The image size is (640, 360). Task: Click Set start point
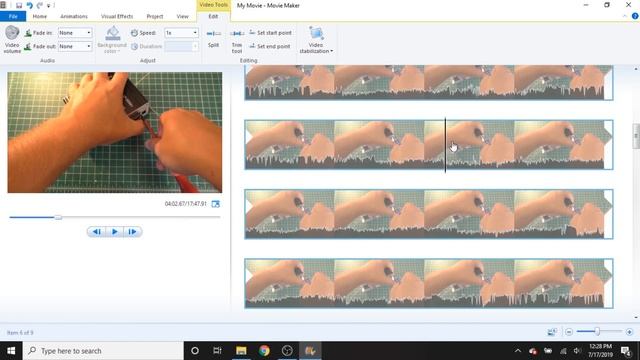pos(270,33)
